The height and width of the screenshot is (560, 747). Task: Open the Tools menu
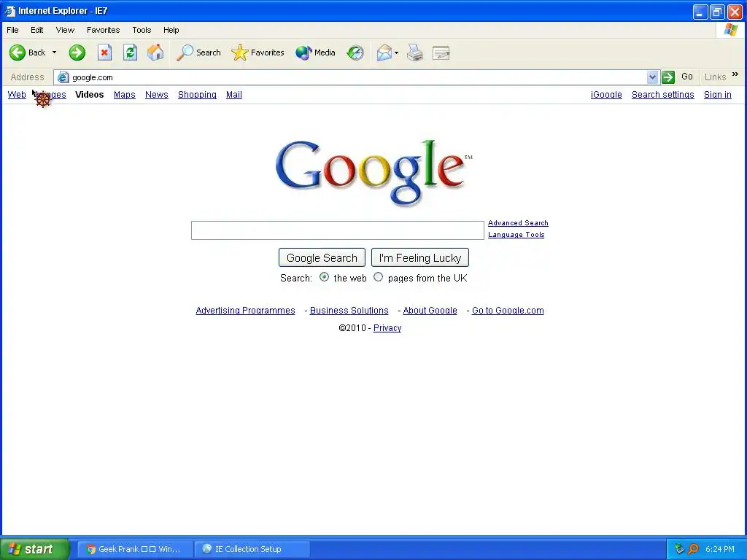pyautogui.click(x=142, y=30)
